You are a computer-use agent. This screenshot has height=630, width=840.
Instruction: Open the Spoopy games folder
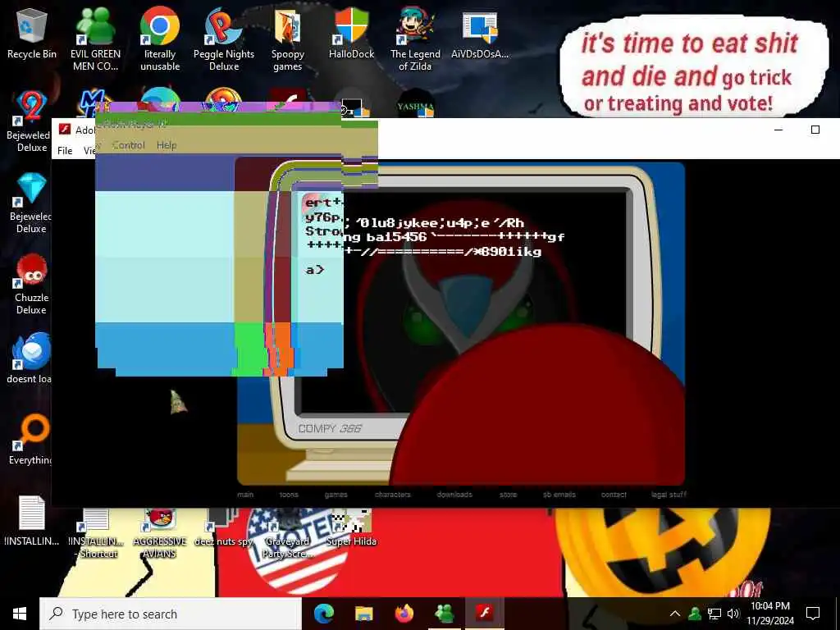click(288, 40)
